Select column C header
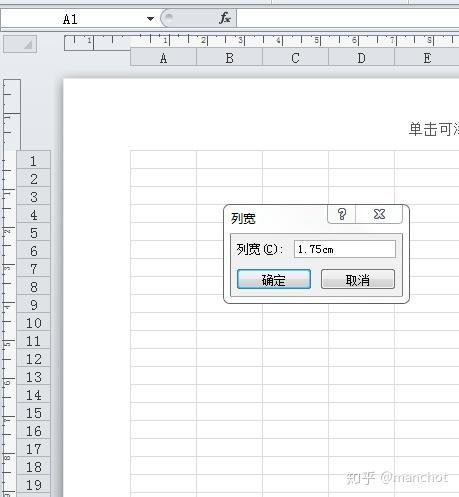459x497 pixels. click(x=295, y=58)
